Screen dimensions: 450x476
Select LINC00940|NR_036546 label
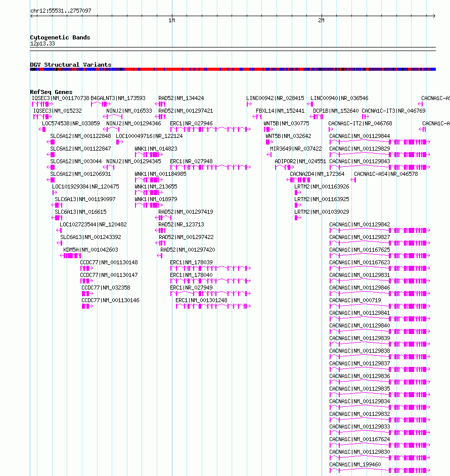coord(339,99)
